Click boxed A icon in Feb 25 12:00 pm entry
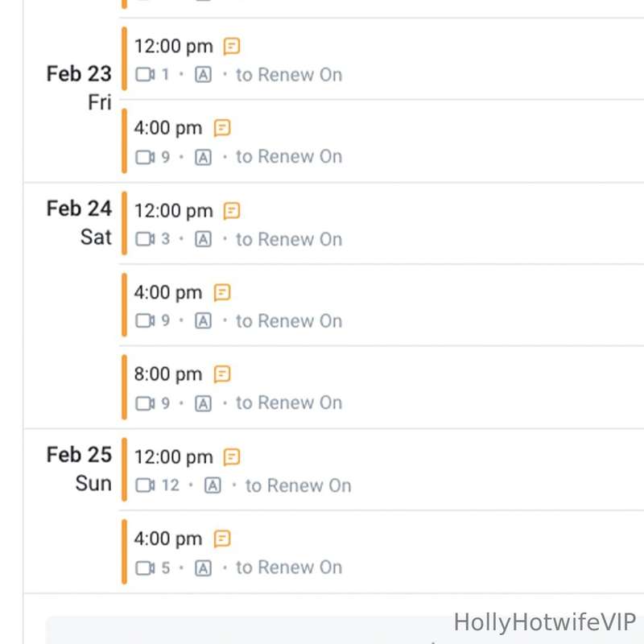Image resolution: width=644 pixels, height=644 pixels. pos(213,485)
